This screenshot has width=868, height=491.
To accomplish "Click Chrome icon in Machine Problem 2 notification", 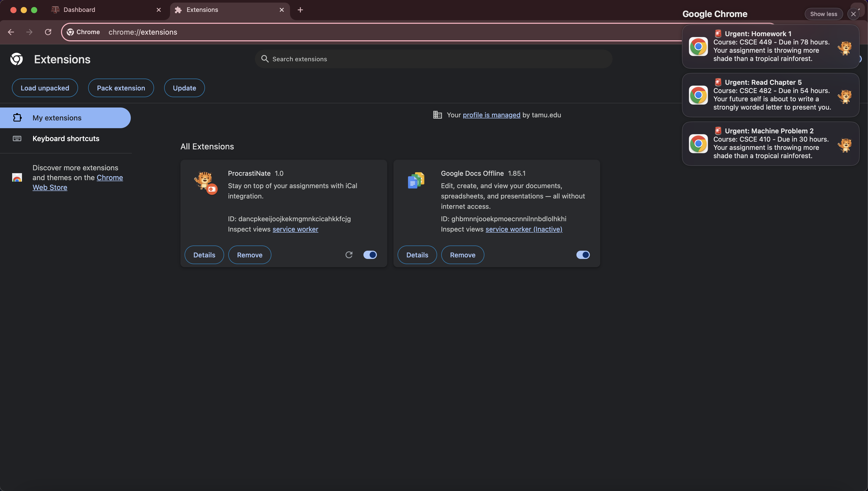I will pyautogui.click(x=698, y=144).
